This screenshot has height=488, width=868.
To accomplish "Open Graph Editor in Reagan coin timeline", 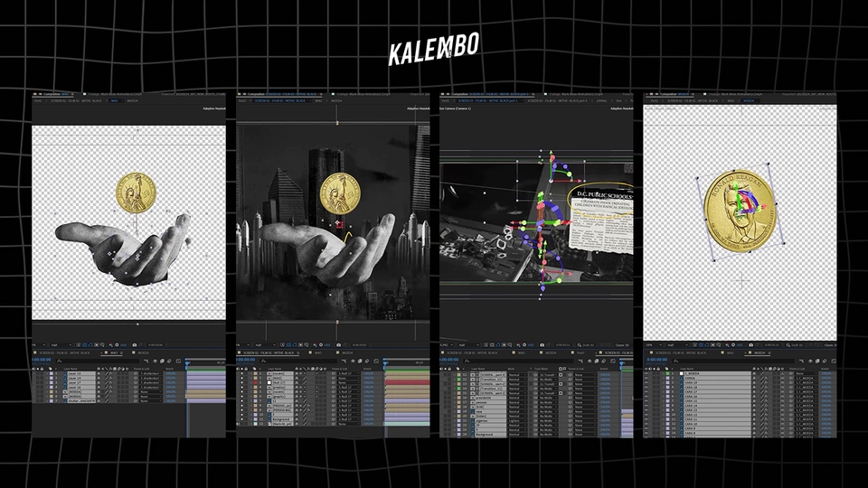I will pyautogui.click(x=834, y=361).
